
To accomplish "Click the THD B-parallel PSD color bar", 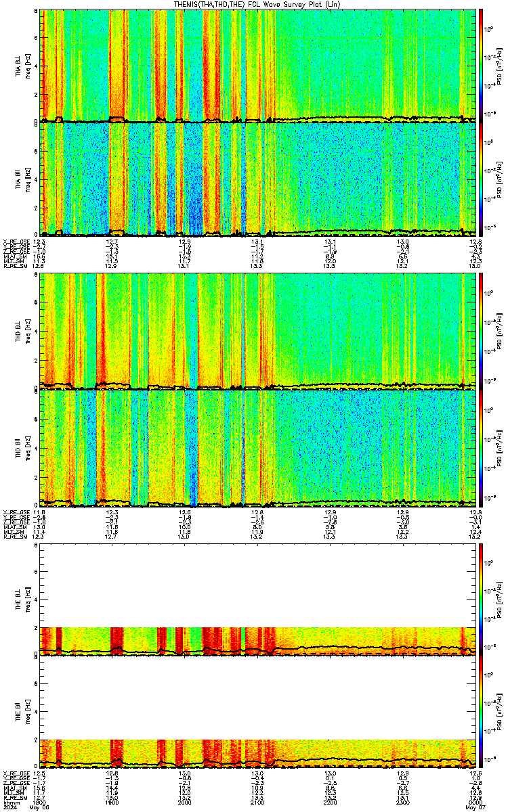I will 482,448.
